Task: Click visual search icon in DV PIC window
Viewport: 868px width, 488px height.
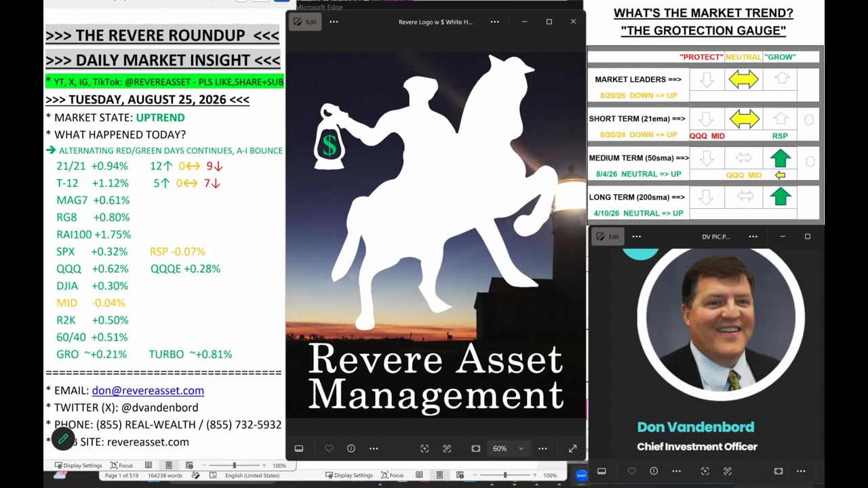Action: pos(705,471)
